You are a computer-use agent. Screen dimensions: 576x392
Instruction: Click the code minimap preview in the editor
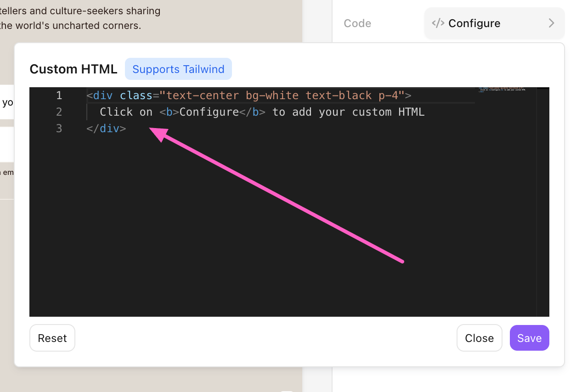(502, 90)
